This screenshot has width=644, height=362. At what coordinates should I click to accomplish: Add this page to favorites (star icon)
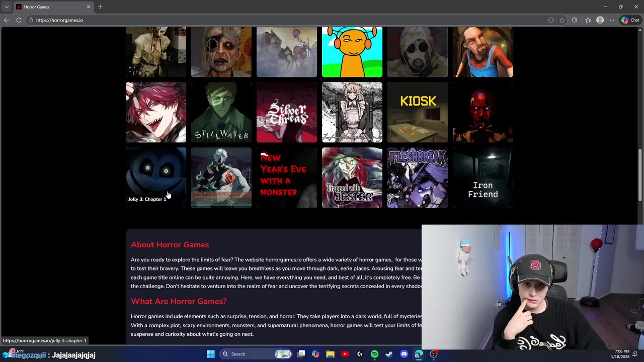coord(562,20)
